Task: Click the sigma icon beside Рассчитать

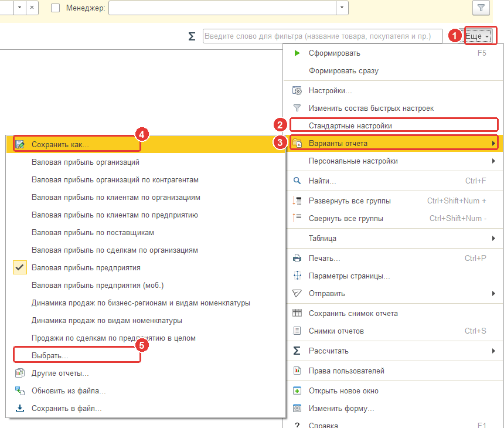Action: click(297, 351)
